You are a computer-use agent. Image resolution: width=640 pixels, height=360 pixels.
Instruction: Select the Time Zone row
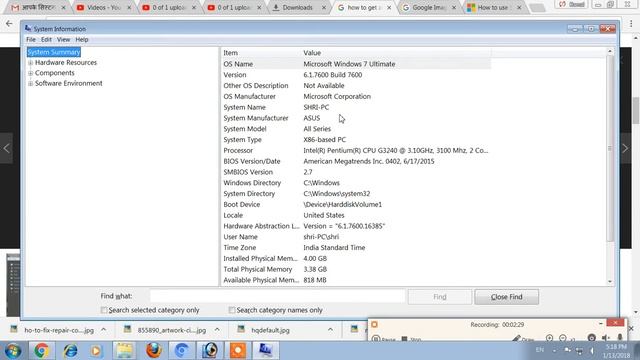(x=356, y=248)
